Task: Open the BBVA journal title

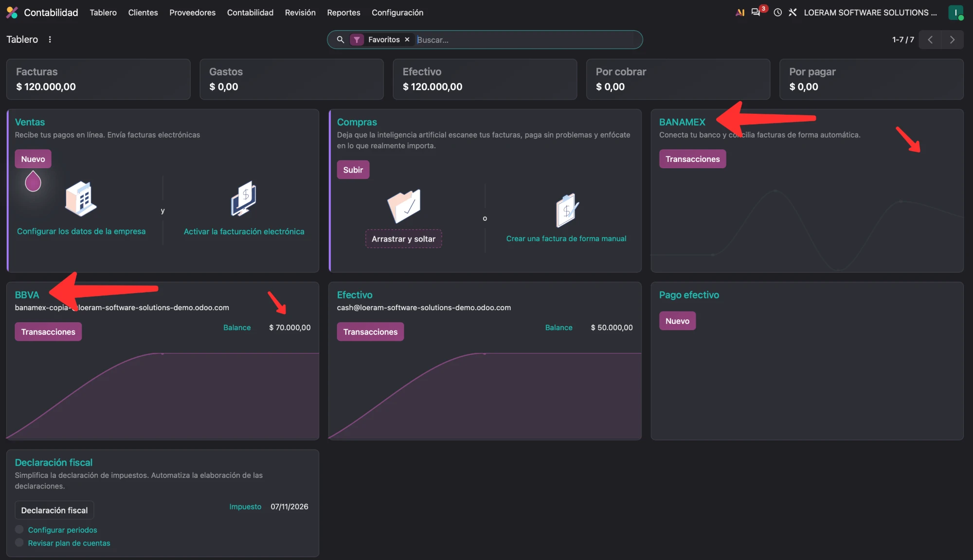Action: (x=27, y=295)
